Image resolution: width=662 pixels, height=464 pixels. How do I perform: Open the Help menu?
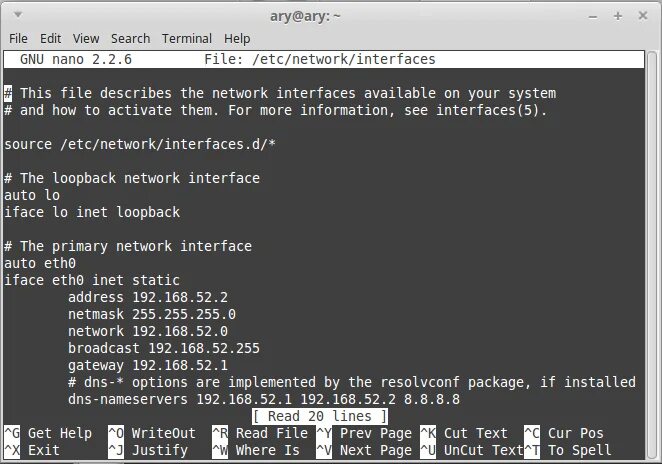tap(237, 38)
